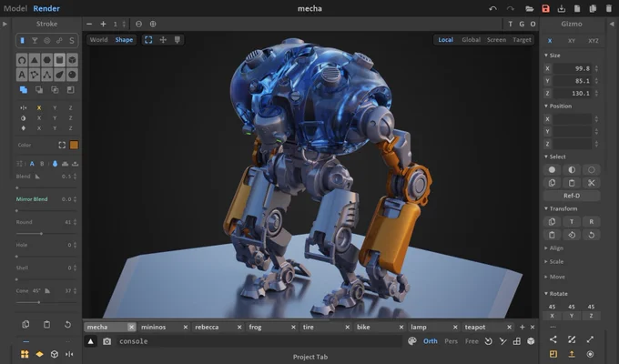The image size is (619, 364).
Task: Click the undo arrow icon
Action: [492, 8]
